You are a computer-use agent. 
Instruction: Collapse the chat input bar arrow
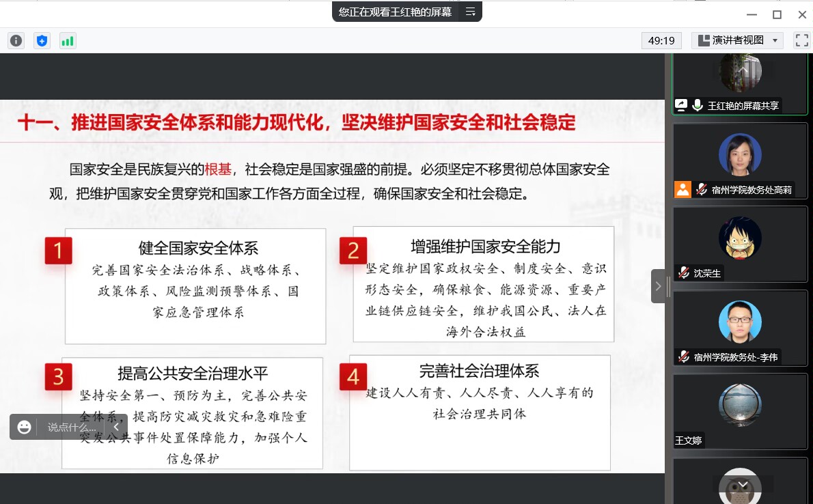click(x=116, y=428)
